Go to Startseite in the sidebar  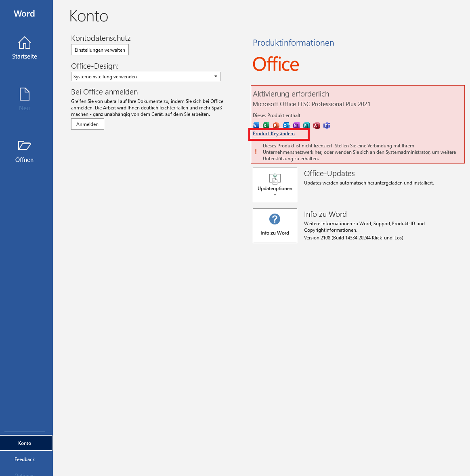pos(25,48)
